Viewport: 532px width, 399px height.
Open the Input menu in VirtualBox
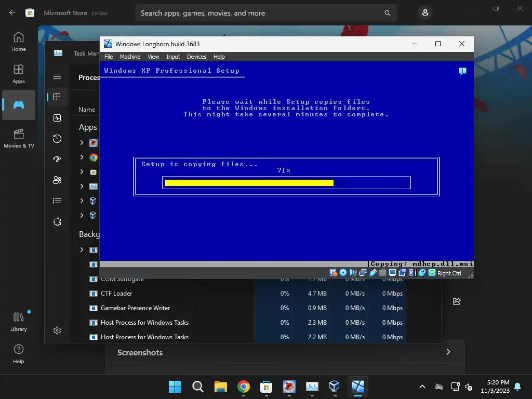click(x=173, y=57)
